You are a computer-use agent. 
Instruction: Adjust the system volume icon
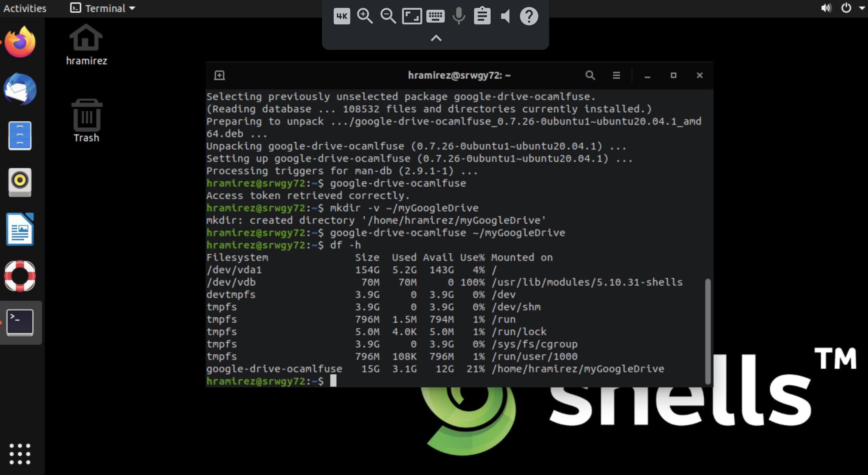coord(826,8)
